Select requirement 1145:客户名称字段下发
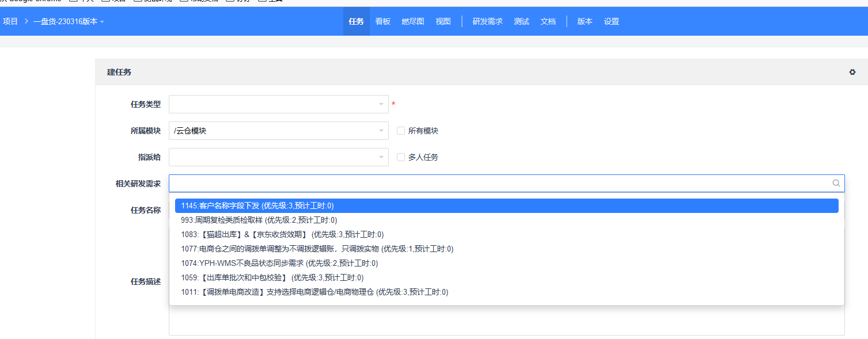868x339 pixels. pos(257,205)
